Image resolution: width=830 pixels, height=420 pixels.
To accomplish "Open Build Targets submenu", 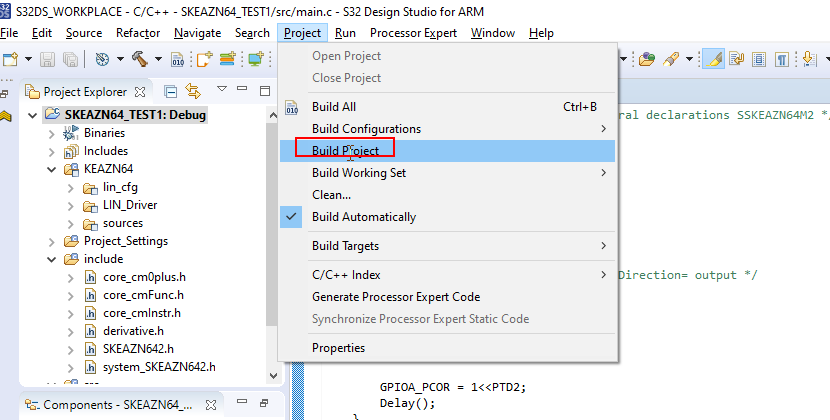I will point(447,246).
